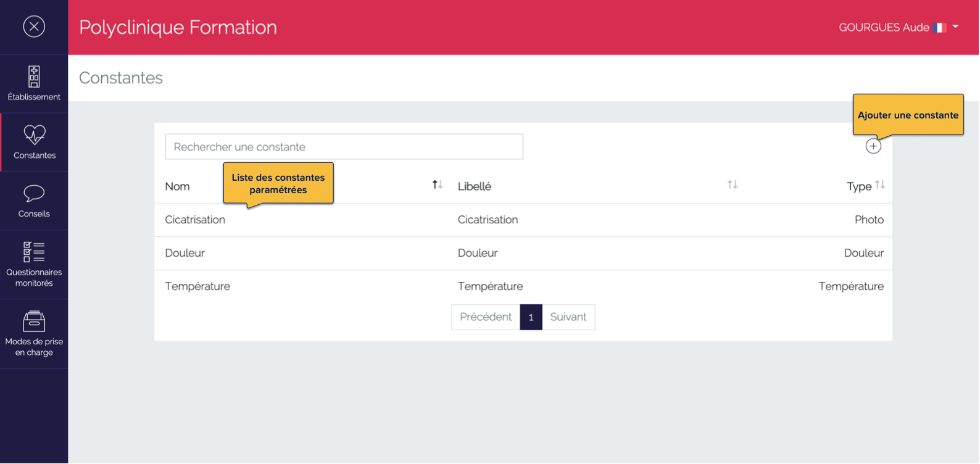Click the Polyclinique Formation title

[178, 28]
